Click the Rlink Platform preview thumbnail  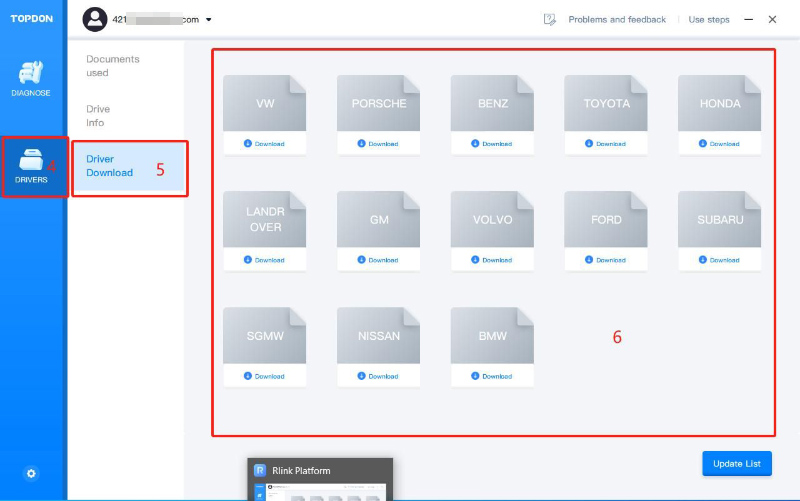coord(320,480)
